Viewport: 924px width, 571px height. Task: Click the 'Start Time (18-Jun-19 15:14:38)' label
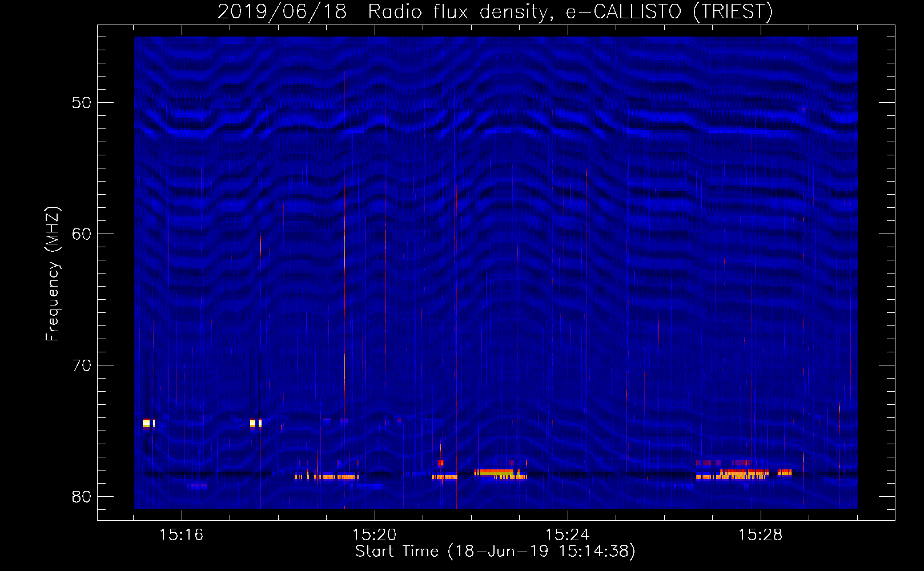(495, 552)
